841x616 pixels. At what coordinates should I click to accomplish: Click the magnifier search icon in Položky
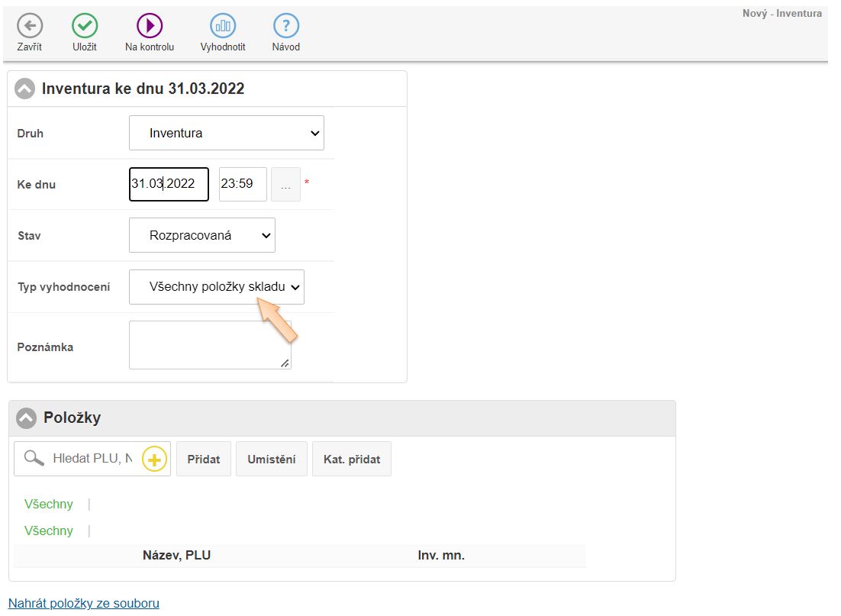34,458
